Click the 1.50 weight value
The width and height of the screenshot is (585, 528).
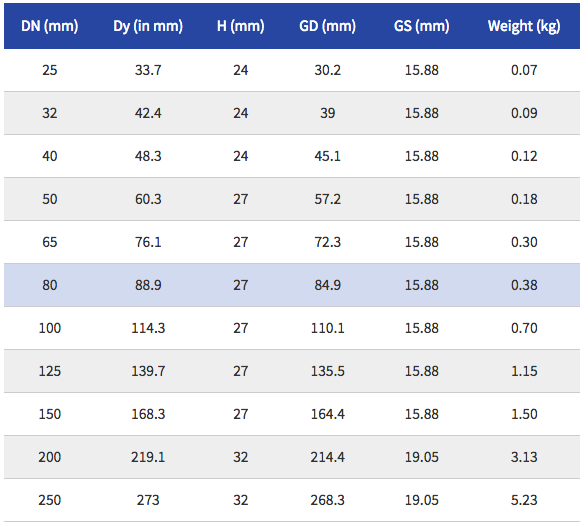(524, 414)
